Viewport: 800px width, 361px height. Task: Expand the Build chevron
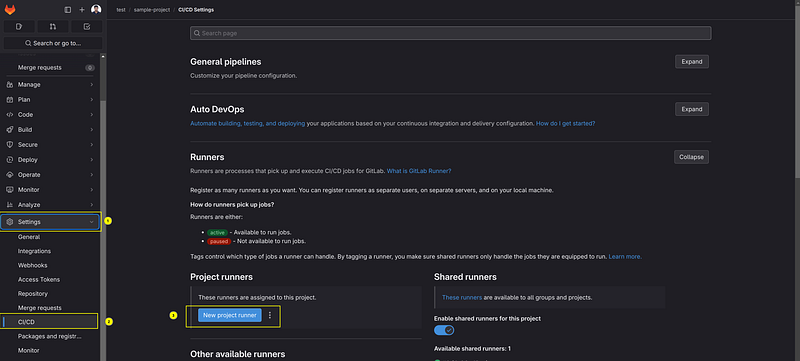tap(91, 130)
